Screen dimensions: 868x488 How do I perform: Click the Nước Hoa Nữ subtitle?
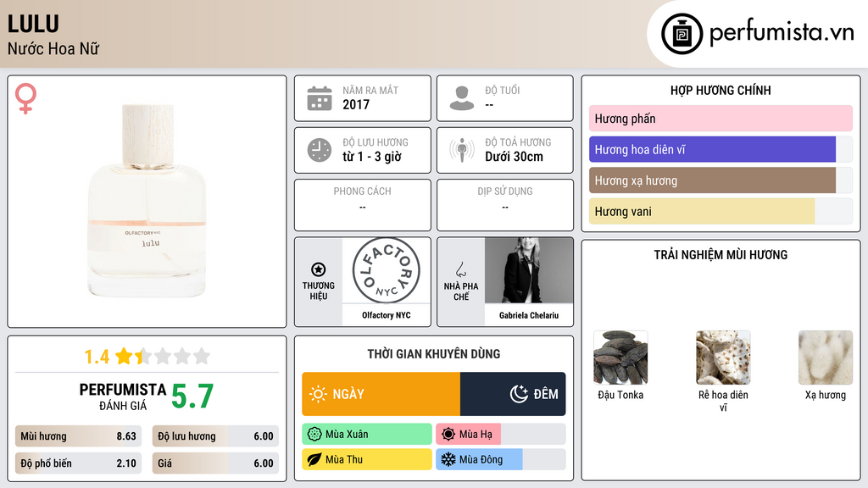53,48
